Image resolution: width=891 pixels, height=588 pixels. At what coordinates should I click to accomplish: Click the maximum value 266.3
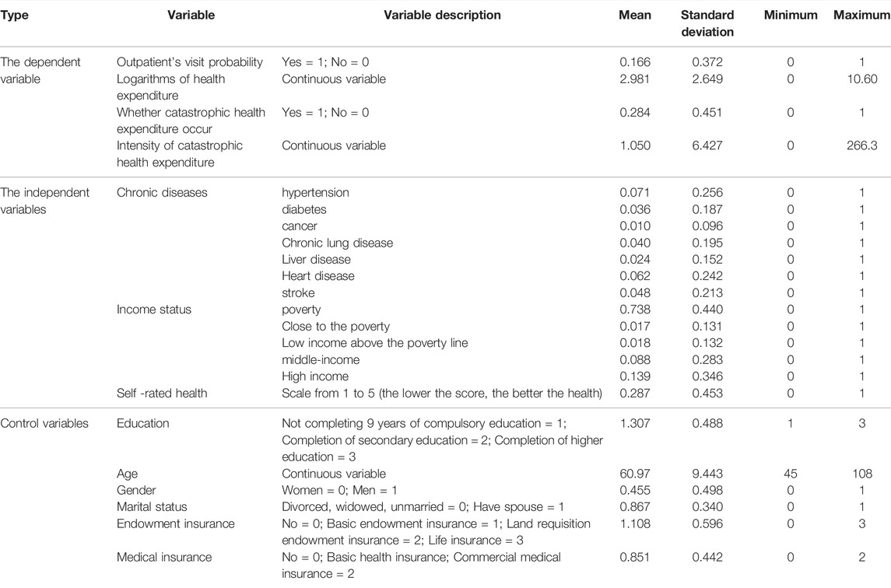pyautogui.click(x=862, y=145)
